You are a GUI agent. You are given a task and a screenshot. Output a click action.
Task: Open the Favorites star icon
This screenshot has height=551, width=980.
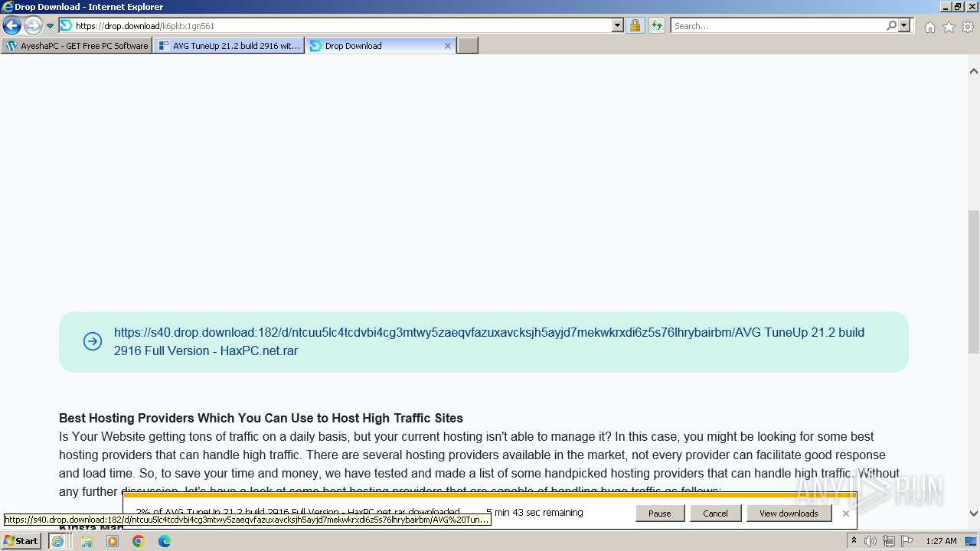coord(949,27)
